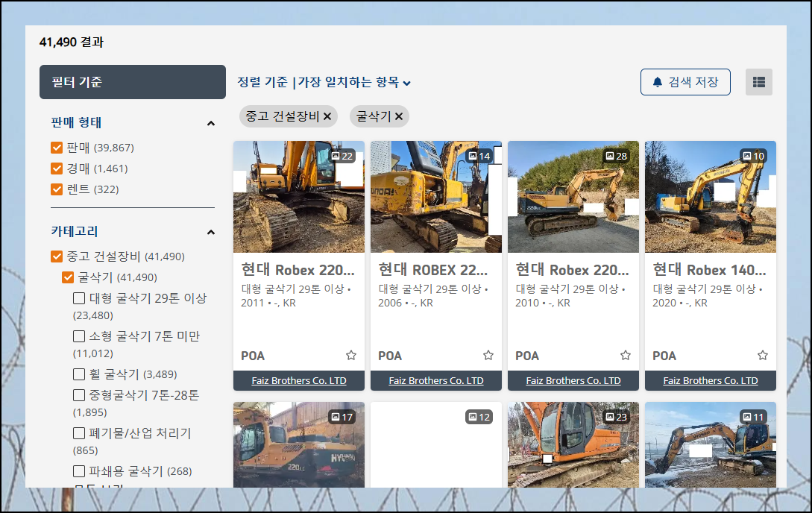The height and width of the screenshot is (513, 812).
Task: Favorite the 2011 현대 Robex 220 listing star
Action: pos(351,355)
